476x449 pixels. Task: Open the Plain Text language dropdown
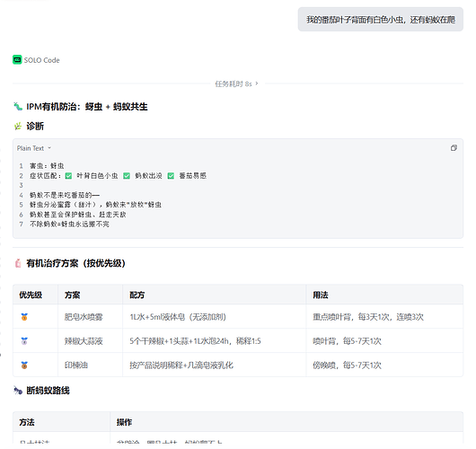click(34, 148)
